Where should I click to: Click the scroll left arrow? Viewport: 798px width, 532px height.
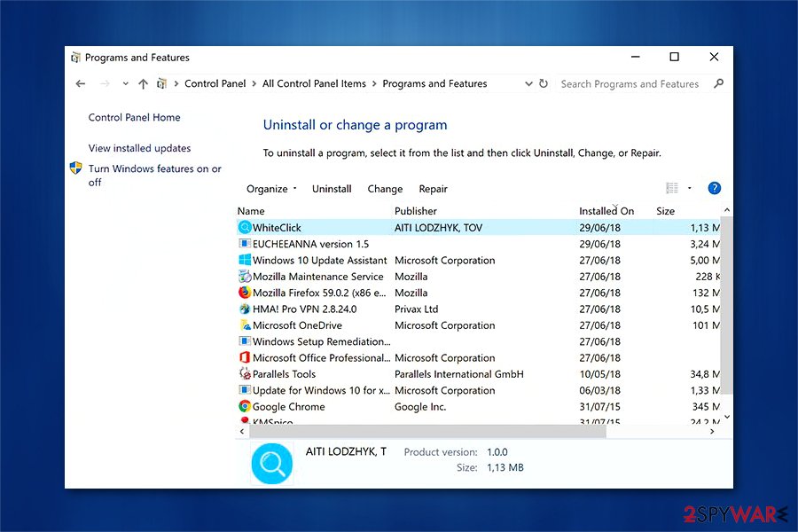point(242,431)
